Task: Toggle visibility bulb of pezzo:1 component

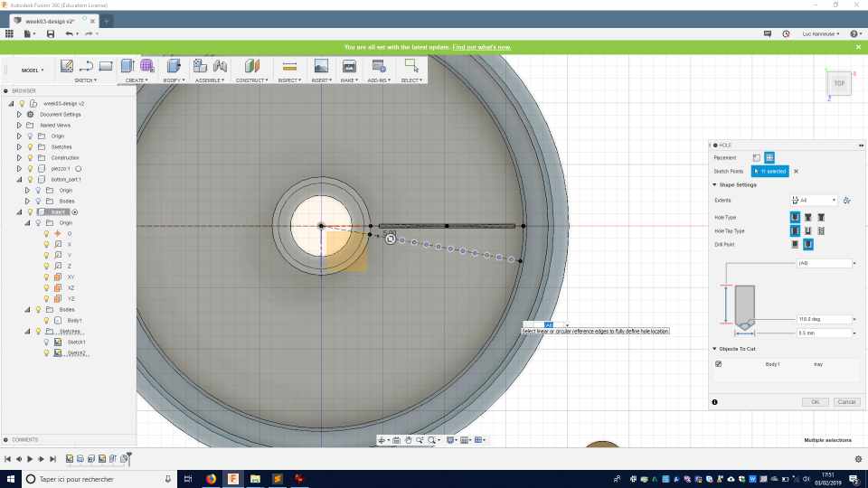Action: coord(31,168)
